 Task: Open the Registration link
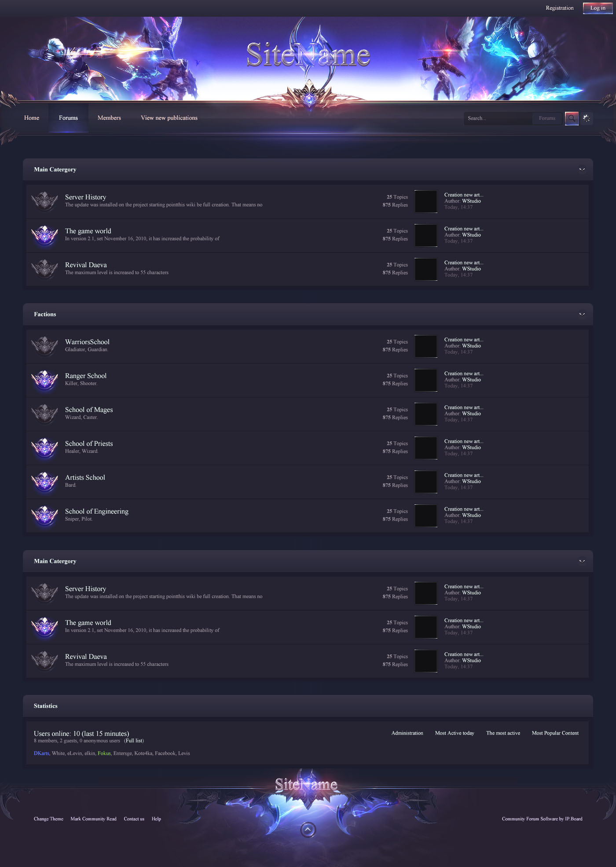pos(560,8)
